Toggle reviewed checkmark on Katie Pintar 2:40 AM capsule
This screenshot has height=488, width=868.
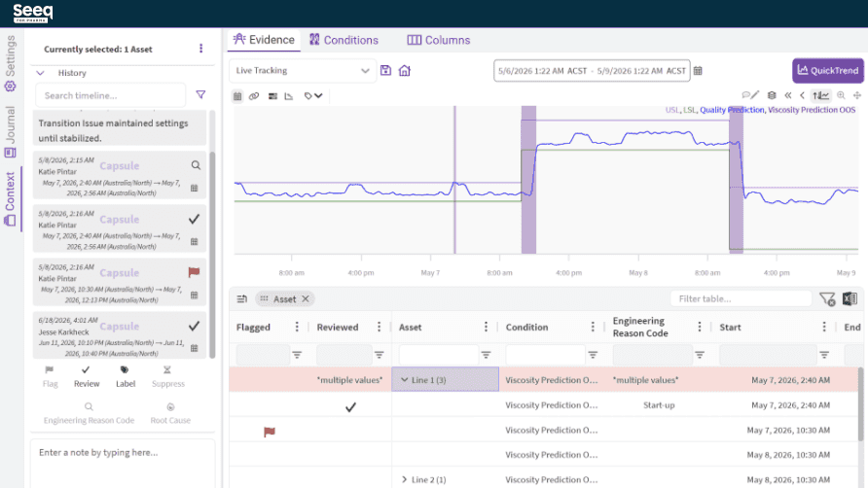pyautogui.click(x=194, y=219)
